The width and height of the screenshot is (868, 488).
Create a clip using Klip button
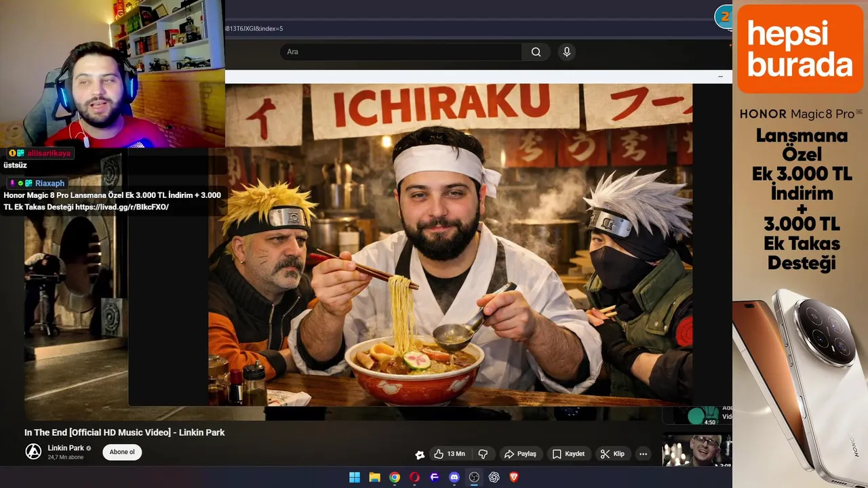(x=612, y=453)
